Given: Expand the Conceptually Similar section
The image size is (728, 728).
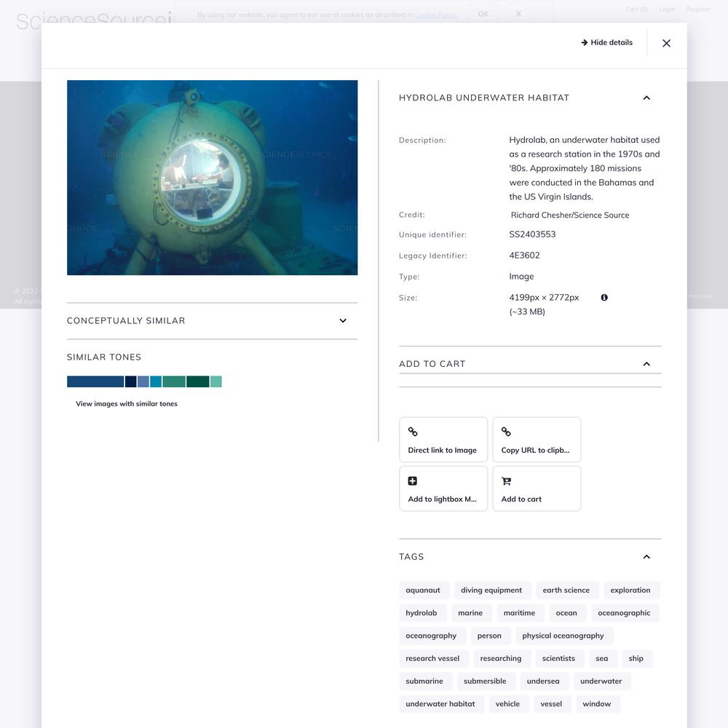Looking at the screenshot, I should click(343, 321).
